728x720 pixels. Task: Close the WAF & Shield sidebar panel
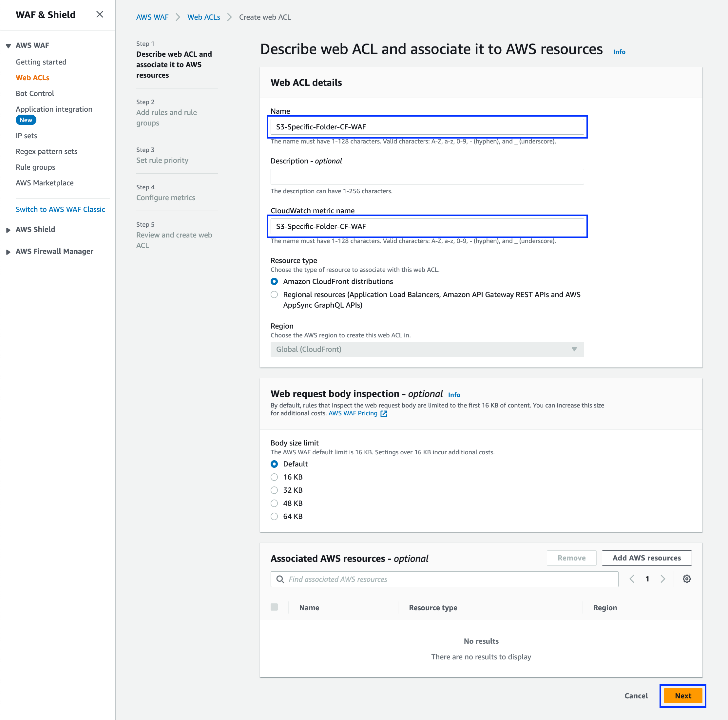point(100,14)
